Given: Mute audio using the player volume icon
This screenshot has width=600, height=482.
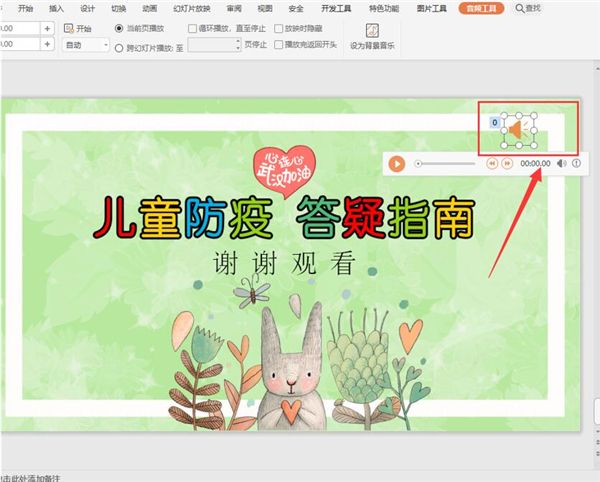Looking at the screenshot, I should coord(561,163).
